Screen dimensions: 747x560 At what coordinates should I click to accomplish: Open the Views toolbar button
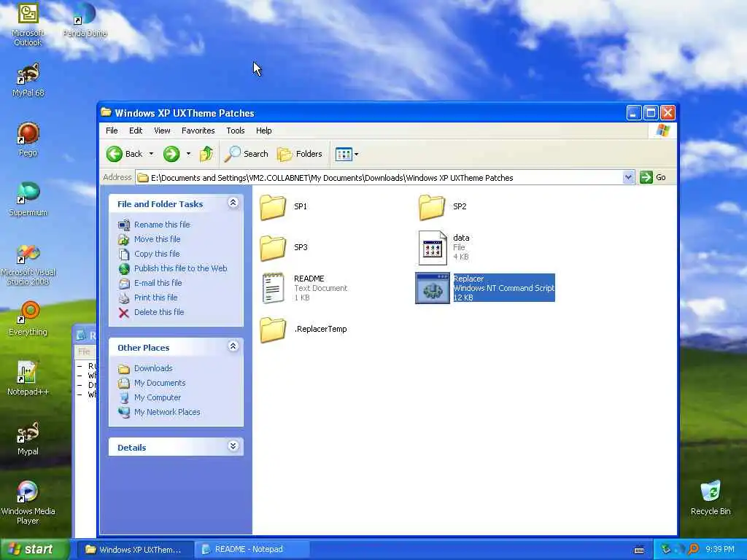tap(344, 154)
